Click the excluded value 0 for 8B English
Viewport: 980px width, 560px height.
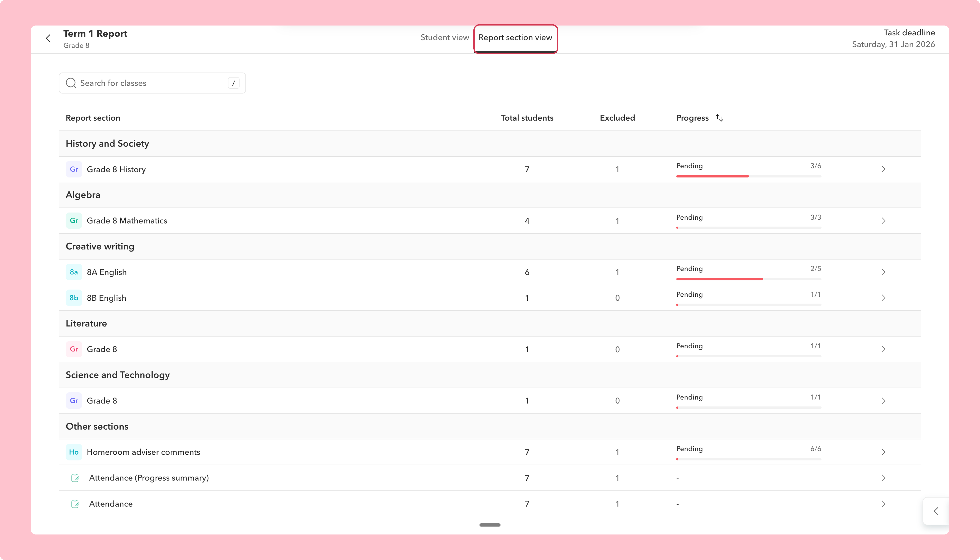(617, 298)
